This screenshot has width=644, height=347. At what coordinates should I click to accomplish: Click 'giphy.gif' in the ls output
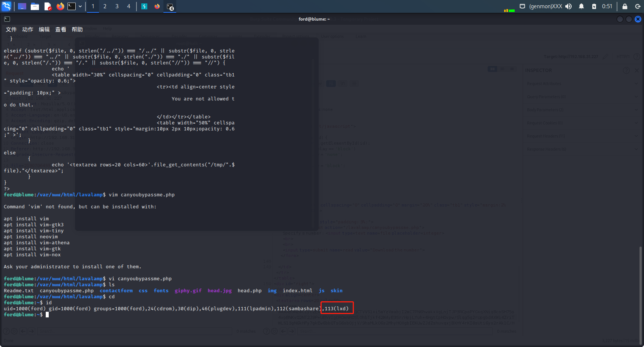click(188, 291)
